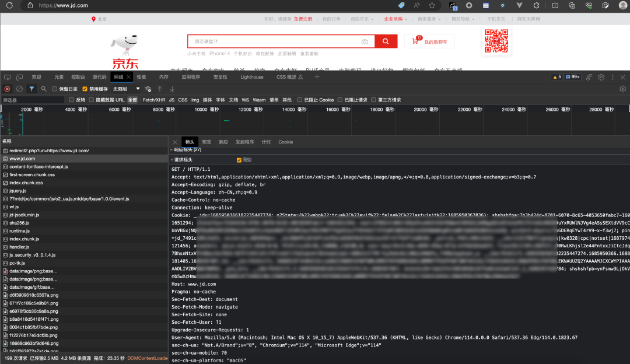The height and width of the screenshot is (364, 630).
Task: Clear the network log
Action: click(19, 89)
